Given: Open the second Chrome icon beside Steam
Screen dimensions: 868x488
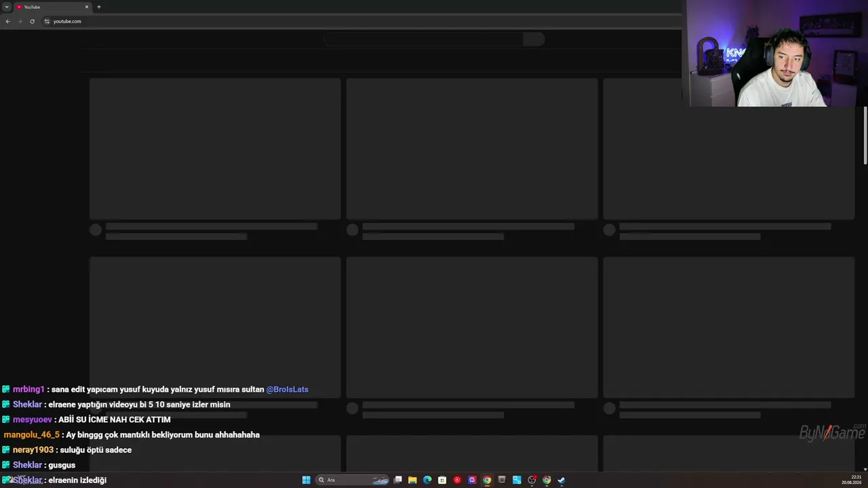Looking at the screenshot, I should click(547, 480).
